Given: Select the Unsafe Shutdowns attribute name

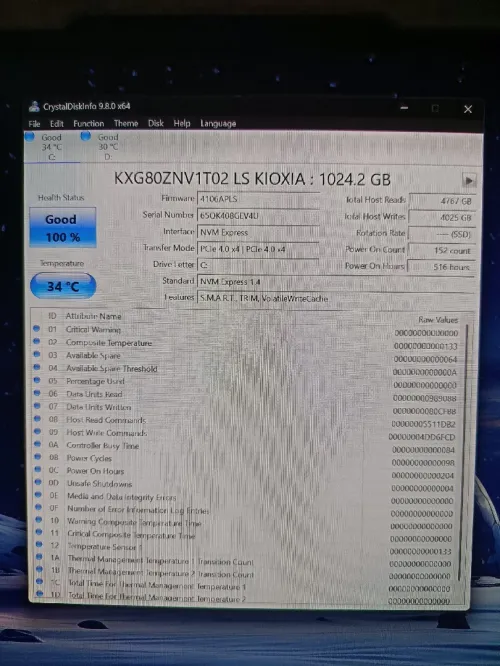Looking at the screenshot, I should pos(99,484).
